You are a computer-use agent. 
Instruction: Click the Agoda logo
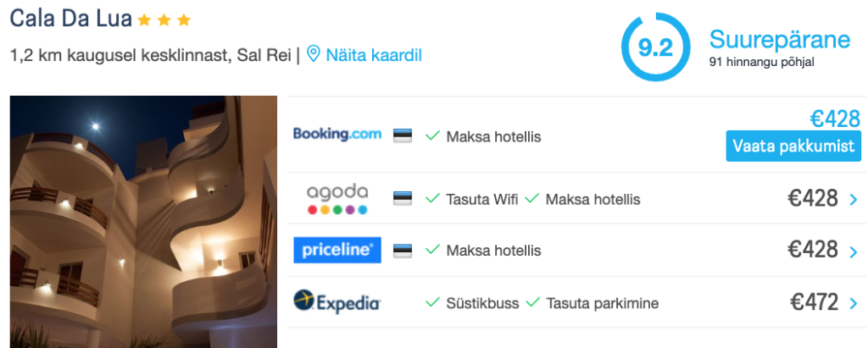coord(337,199)
